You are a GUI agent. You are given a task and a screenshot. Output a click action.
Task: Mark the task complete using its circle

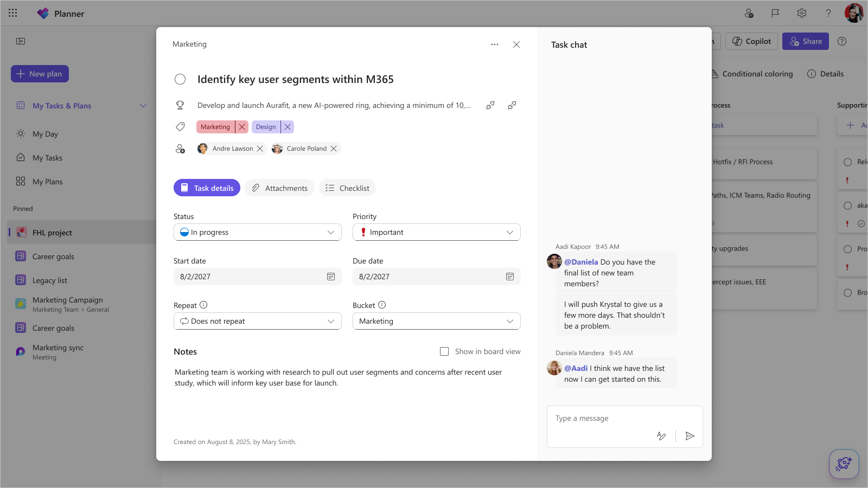click(180, 79)
